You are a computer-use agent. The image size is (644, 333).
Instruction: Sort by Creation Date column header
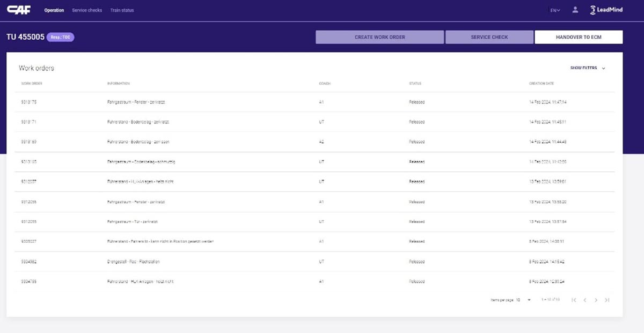[541, 83]
